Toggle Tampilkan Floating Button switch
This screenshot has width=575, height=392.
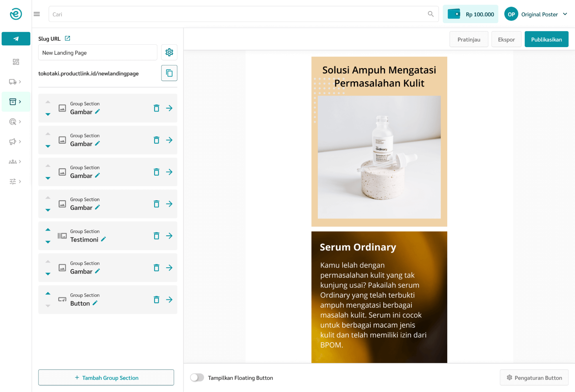197,377
